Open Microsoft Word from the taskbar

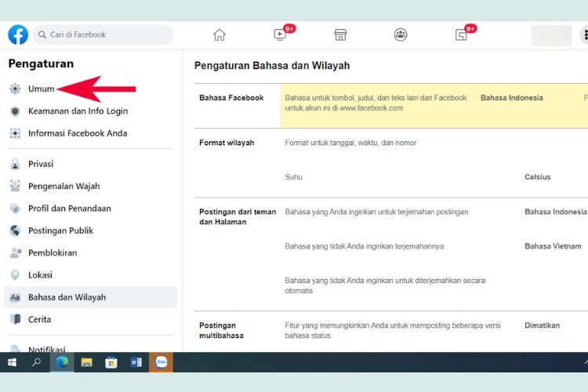[x=136, y=362]
